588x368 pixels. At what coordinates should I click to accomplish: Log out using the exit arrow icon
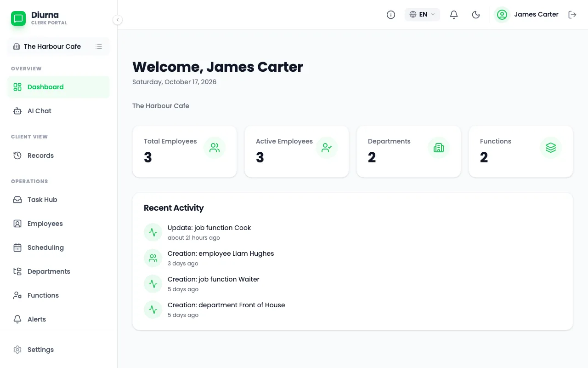(572, 15)
